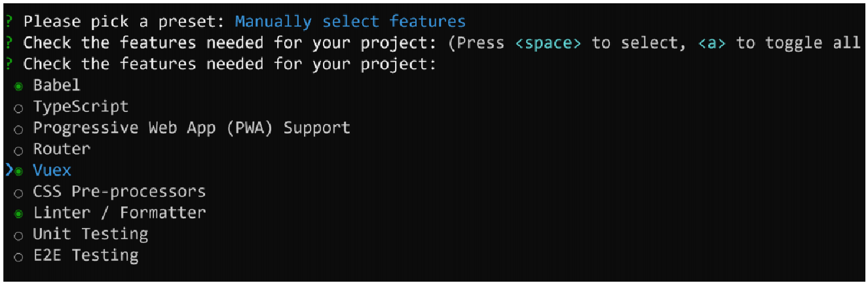Viewport: 868px width, 283px height.
Task: Select the TypeScript feature label
Action: 81,107
